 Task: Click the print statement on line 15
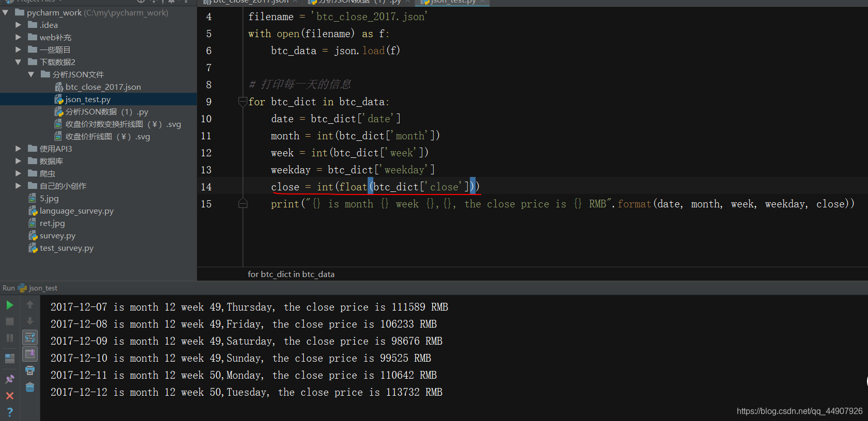coord(562,204)
